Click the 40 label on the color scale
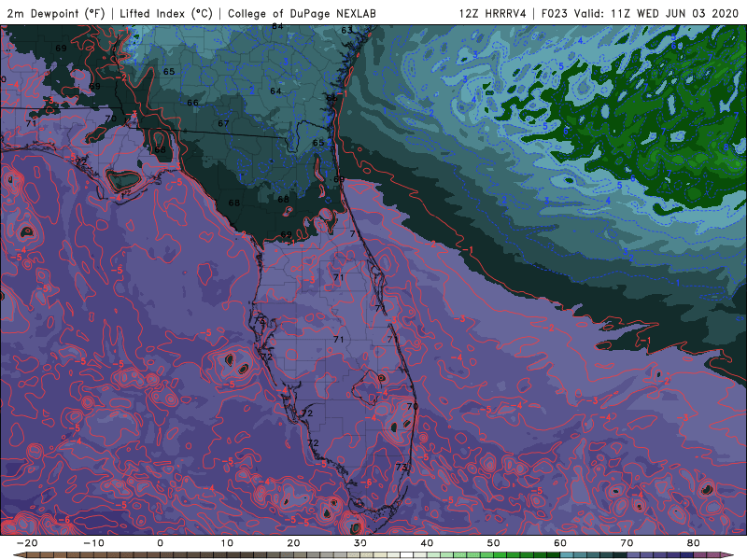Image resolution: width=747 pixels, height=560 pixels. tap(427, 543)
